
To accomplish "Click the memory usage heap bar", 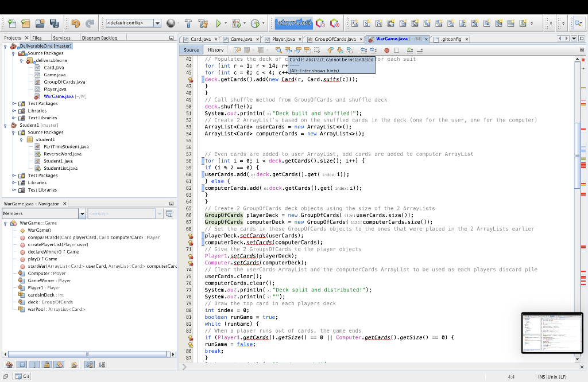I will 293,24.
